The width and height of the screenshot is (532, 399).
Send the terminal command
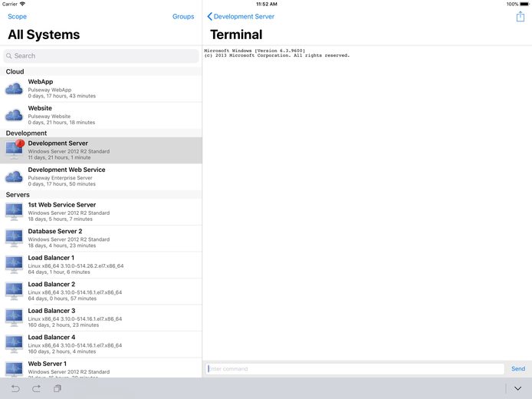tap(518, 369)
